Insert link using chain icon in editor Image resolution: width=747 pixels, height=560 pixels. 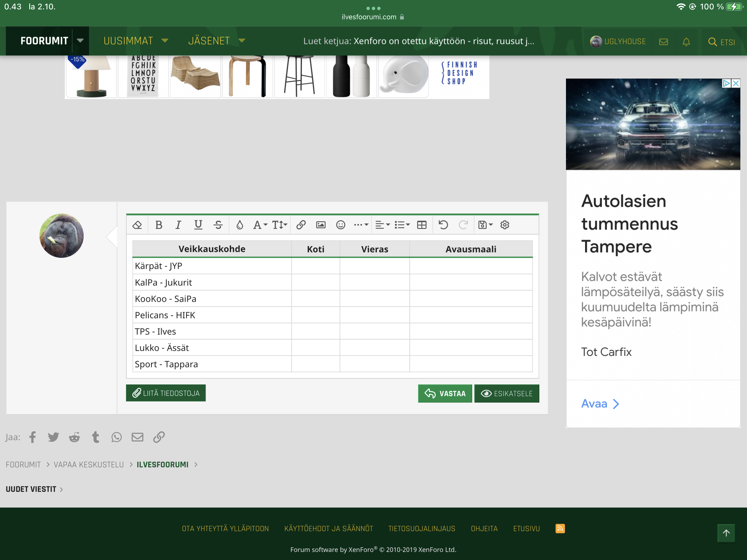[x=301, y=225]
